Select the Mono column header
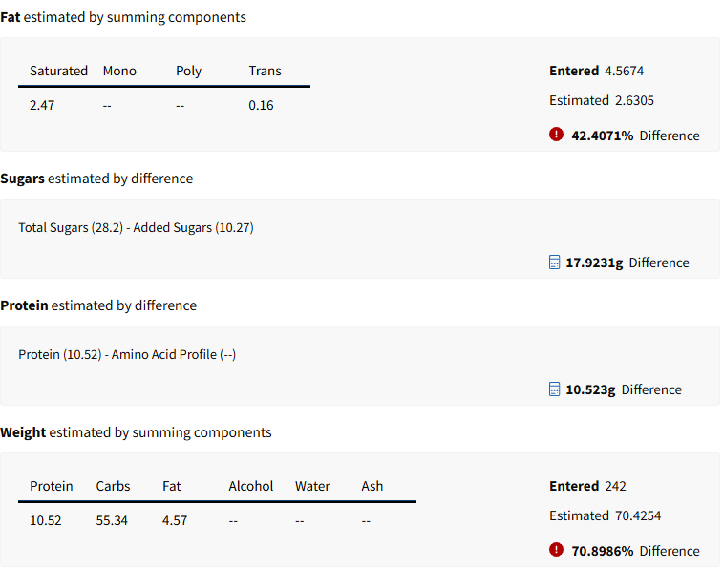Viewport: 723px width, 588px height. tap(119, 71)
